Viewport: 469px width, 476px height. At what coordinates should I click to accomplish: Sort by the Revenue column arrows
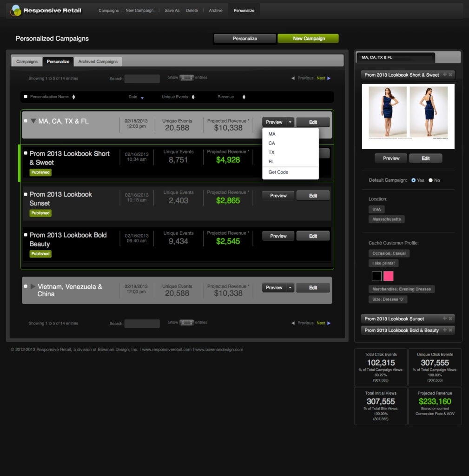[x=244, y=97]
